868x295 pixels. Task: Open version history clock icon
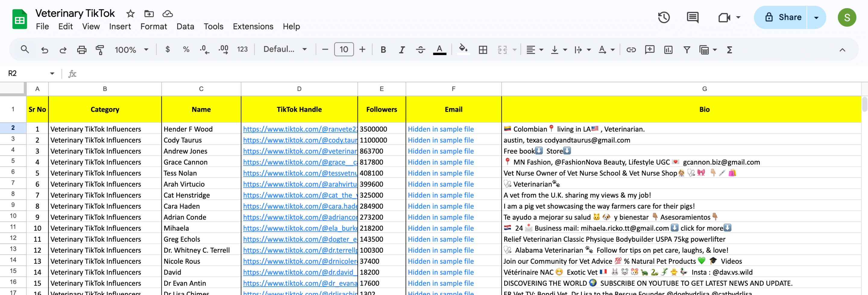tap(664, 17)
